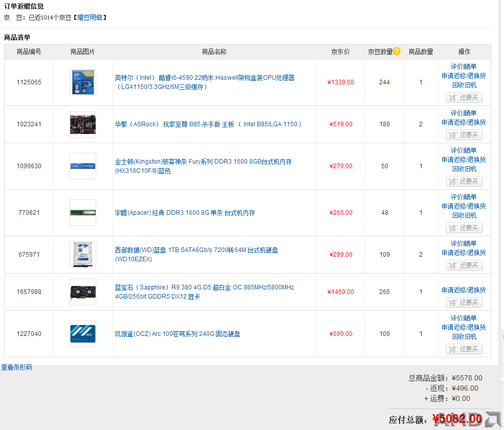The image size is (504, 430).
Task: Click 申请返修/退换货 for Apacer memory row
Action: point(464,206)
